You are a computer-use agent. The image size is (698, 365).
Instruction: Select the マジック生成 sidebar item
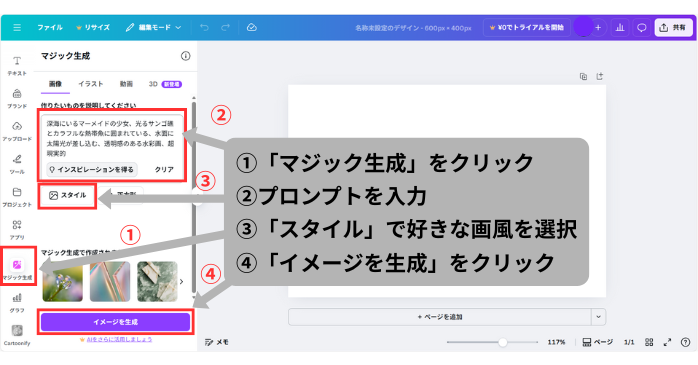pyautogui.click(x=17, y=269)
